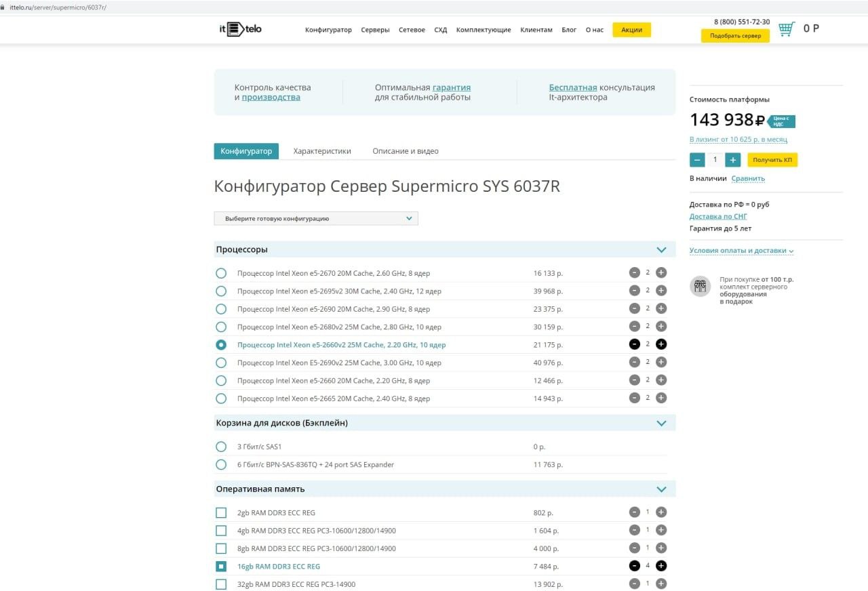
Task: Check the 2gb RAM DDR3 checkbox
Action: pyautogui.click(x=221, y=512)
